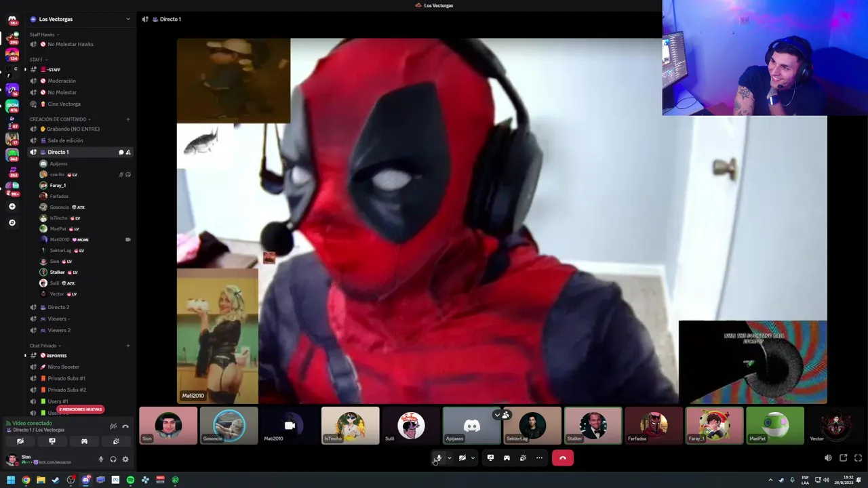Viewport: 868px width, 488px height.
Task: Open Discord direct messages home icon
Action: [12, 20]
